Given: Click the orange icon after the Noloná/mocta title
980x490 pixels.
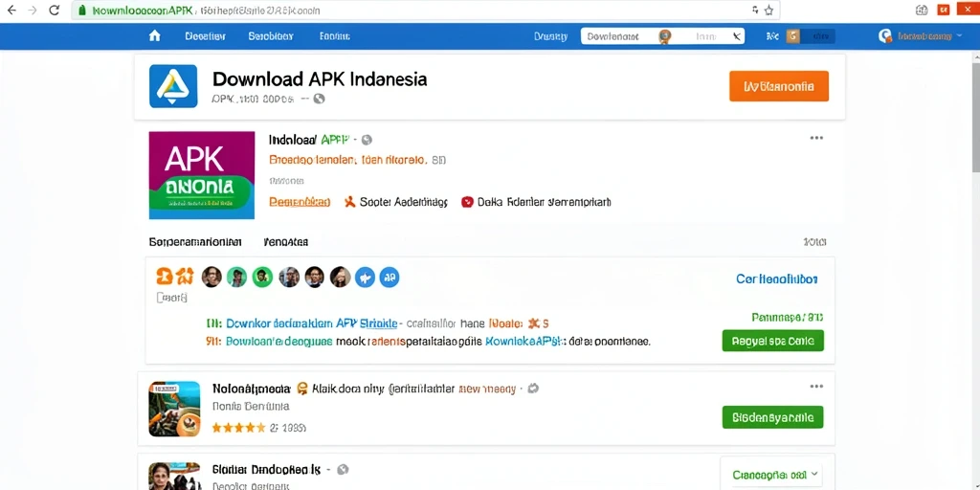Looking at the screenshot, I should (x=302, y=389).
